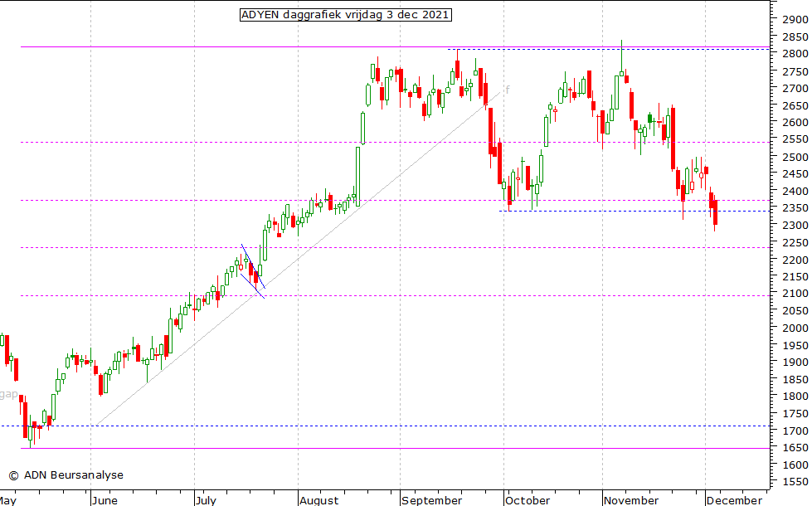Click the 1800 price axis label
The width and height of the screenshot is (812, 506).
(795, 397)
